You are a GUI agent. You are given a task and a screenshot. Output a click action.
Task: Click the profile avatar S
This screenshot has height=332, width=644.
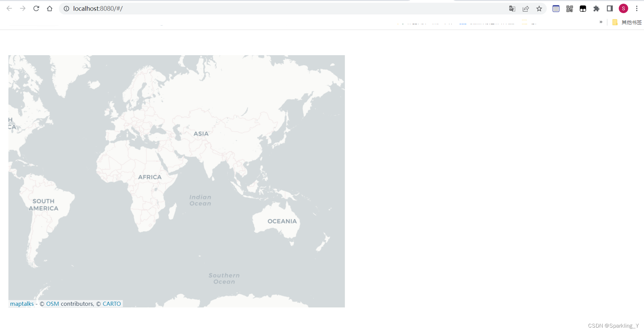(x=623, y=8)
